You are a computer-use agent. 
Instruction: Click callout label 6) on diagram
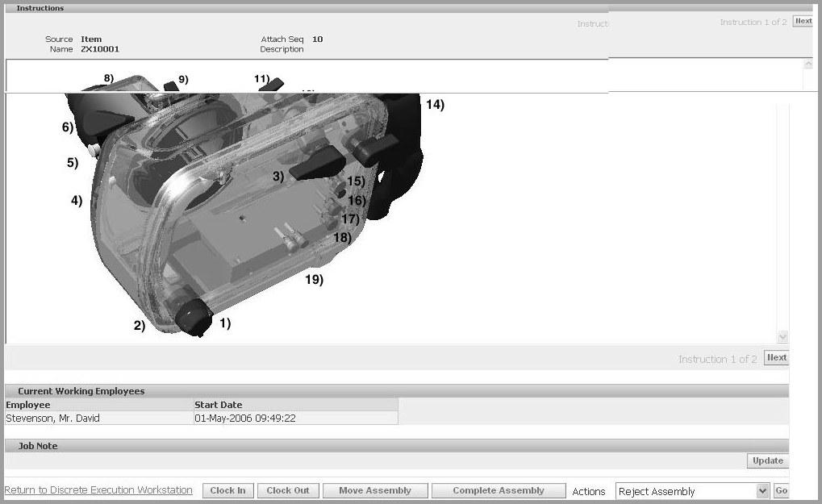68,127
